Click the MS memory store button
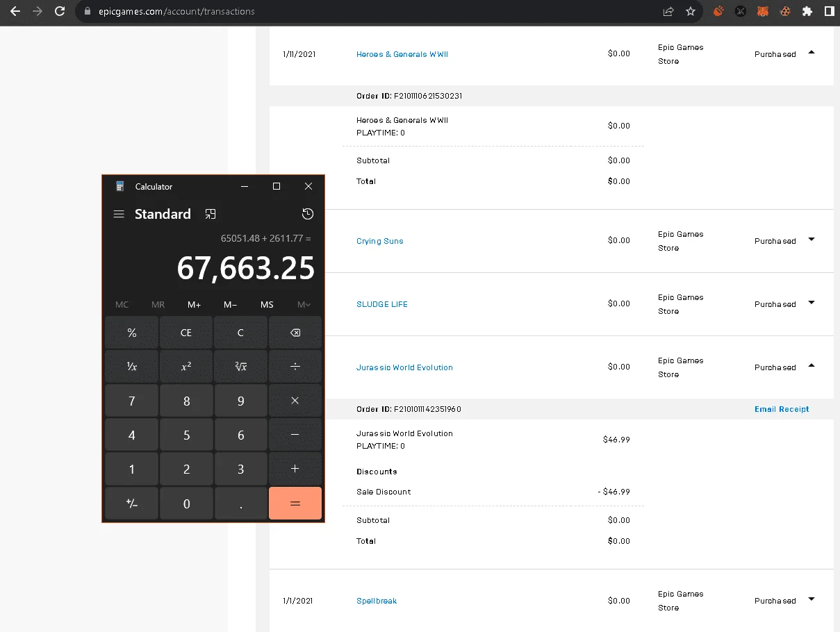 tap(267, 304)
